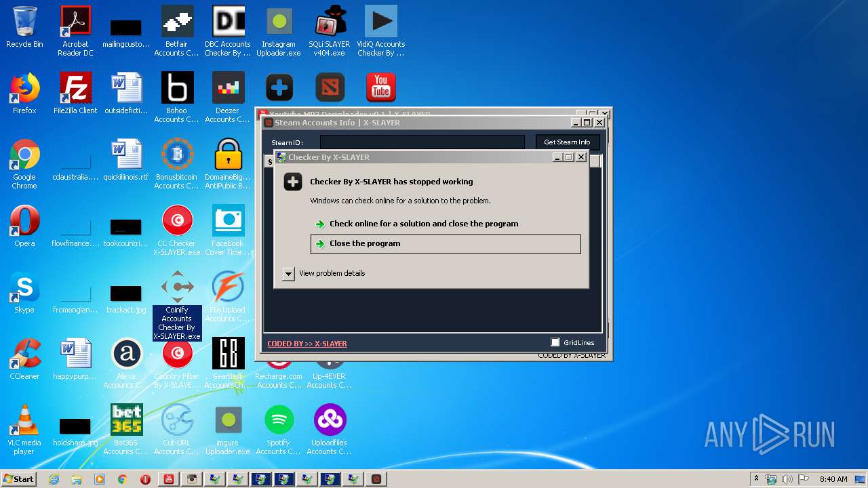Select Instagram Uploader.exe on desktop
This screenshot has width=868, height=488.
(x=279, y=30)
